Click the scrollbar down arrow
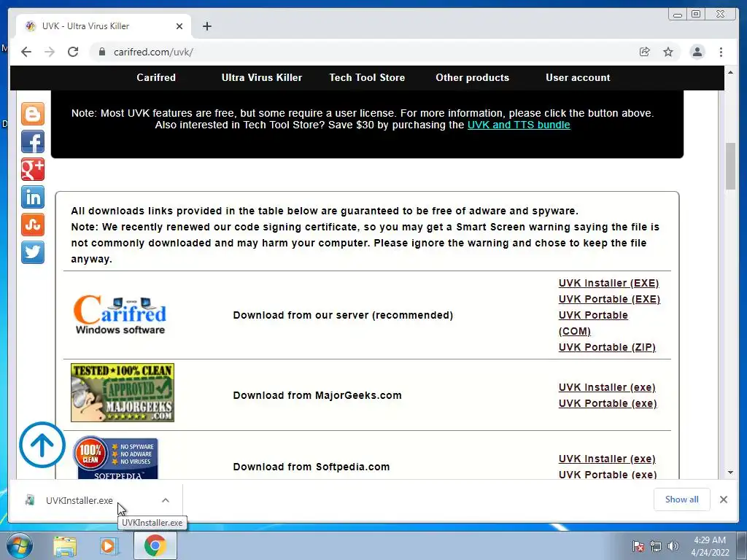Screen dimensions: 747x560 click(x=730, y=472)
